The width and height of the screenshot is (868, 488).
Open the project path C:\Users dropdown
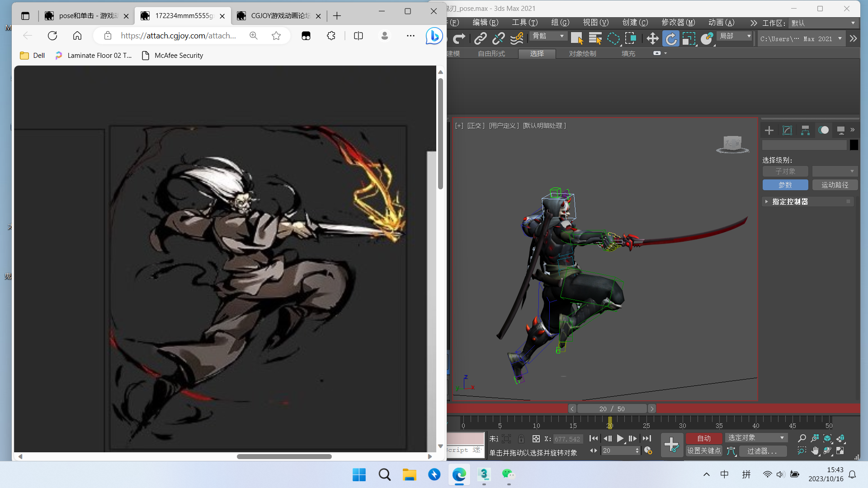801,39
